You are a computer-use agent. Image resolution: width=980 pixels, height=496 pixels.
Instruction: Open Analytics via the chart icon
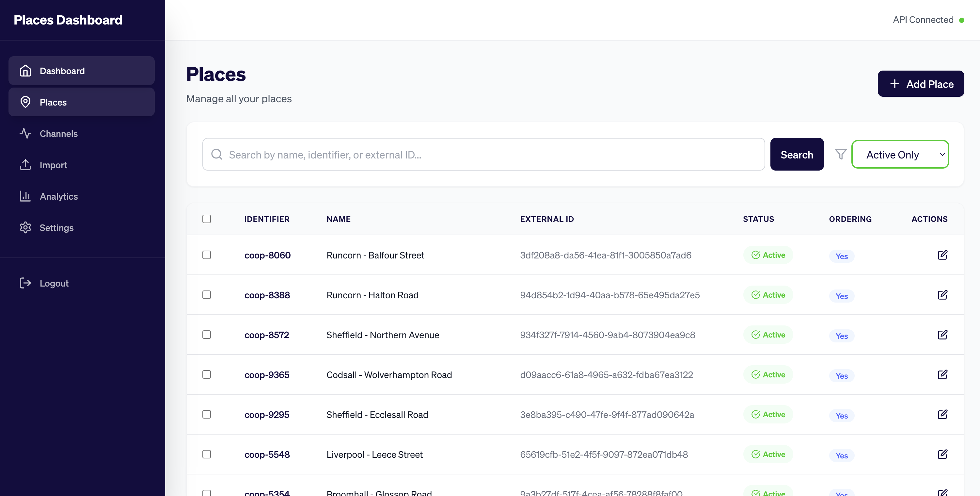[25, 196]
